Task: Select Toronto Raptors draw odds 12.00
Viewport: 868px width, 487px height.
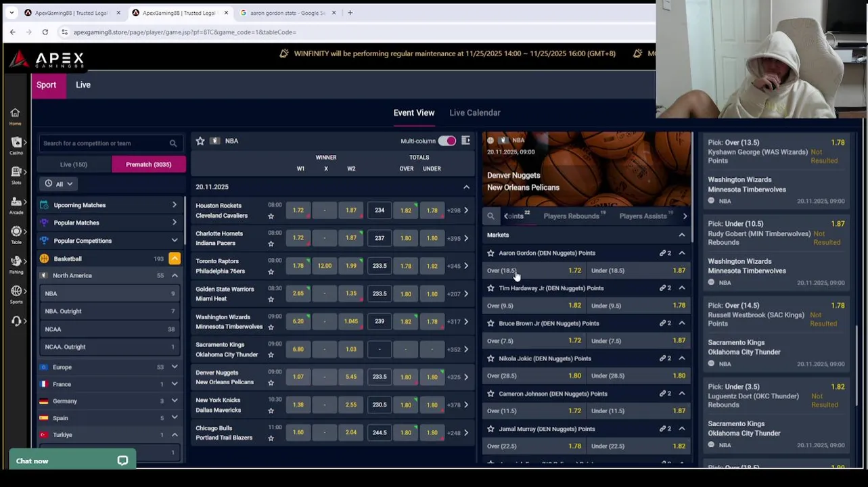Action: (x=325, y=266)
